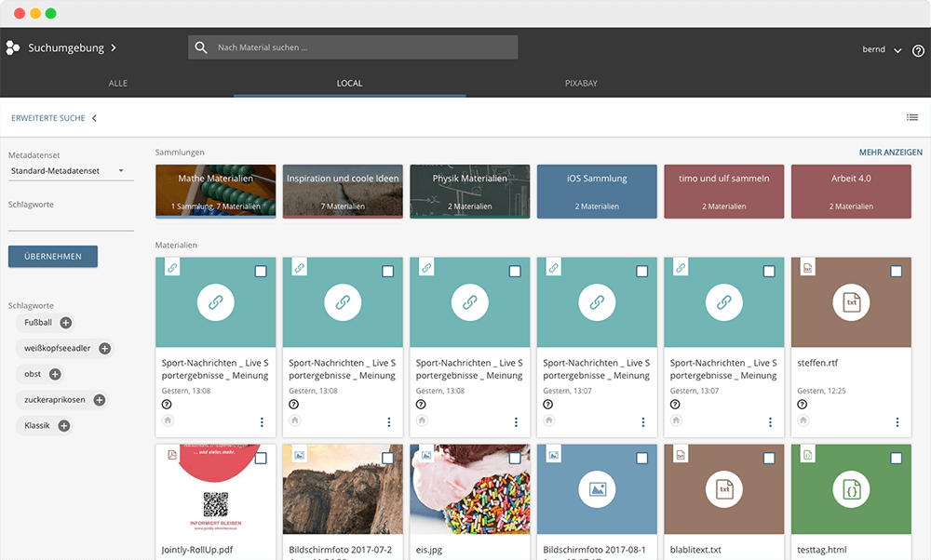The width and height of the screenshot is (931, 560).
Task: Add the Klassik keyword with plus icon
Action: 64,426
